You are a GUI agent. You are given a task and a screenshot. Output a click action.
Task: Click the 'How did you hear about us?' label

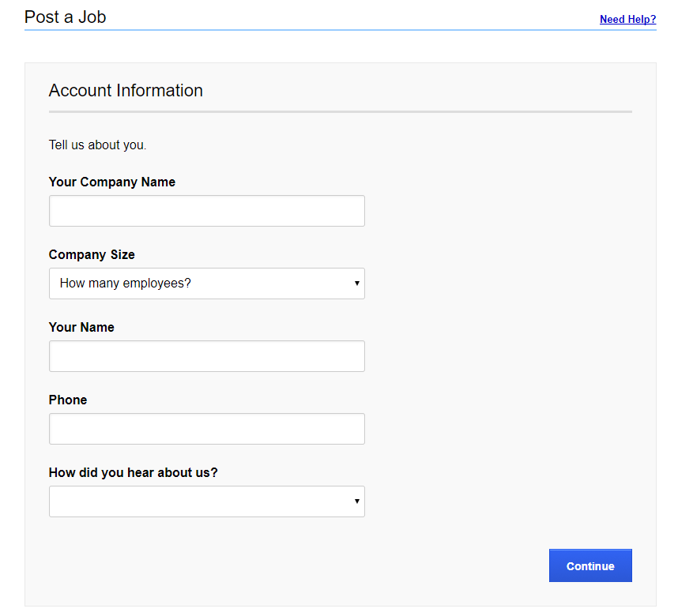point(133,472)
